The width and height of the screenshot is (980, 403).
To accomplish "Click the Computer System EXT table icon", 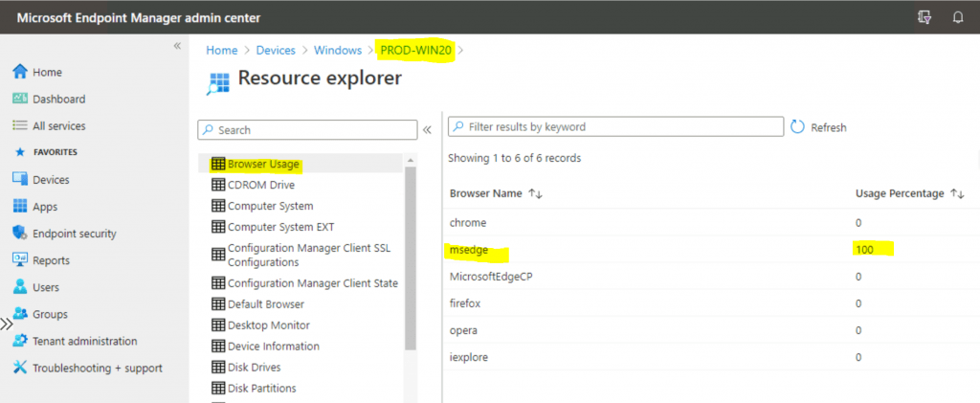I will point(218,226).
